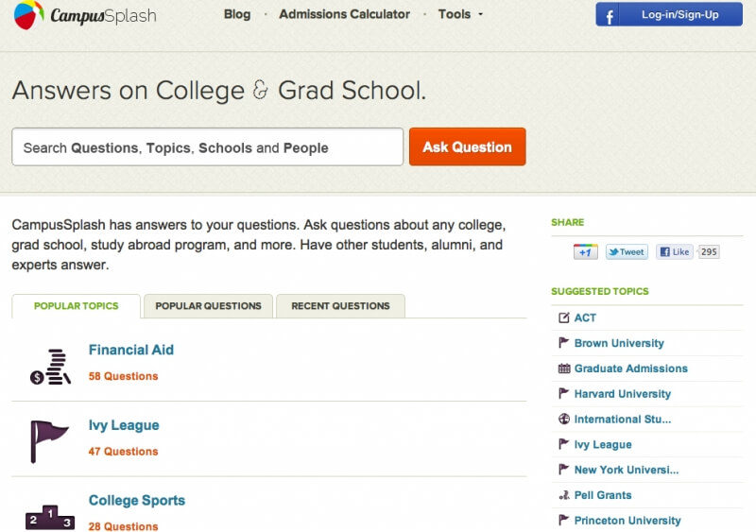
Task: Click the icon beside Pell Grants
Action: 563,495
